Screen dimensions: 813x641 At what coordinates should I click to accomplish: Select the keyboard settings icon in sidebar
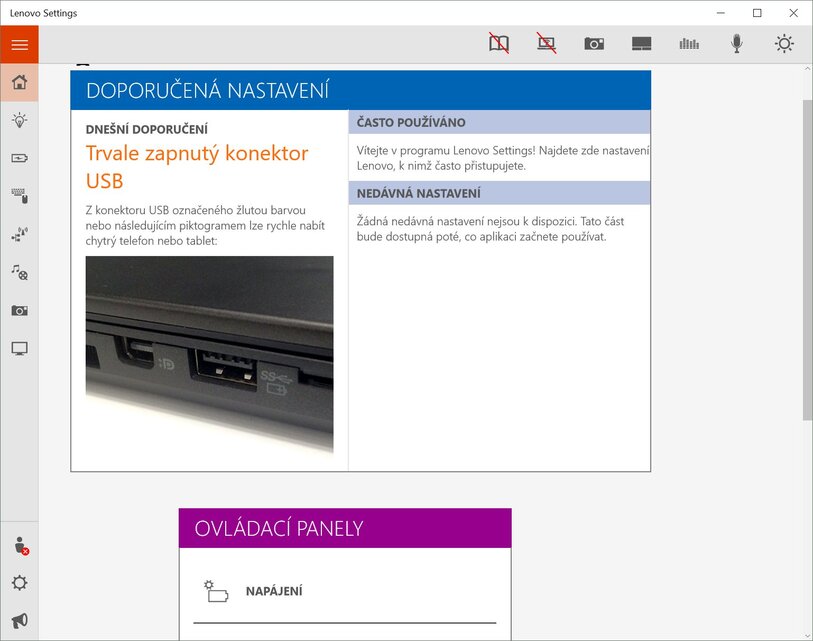(x=19, y=196)
